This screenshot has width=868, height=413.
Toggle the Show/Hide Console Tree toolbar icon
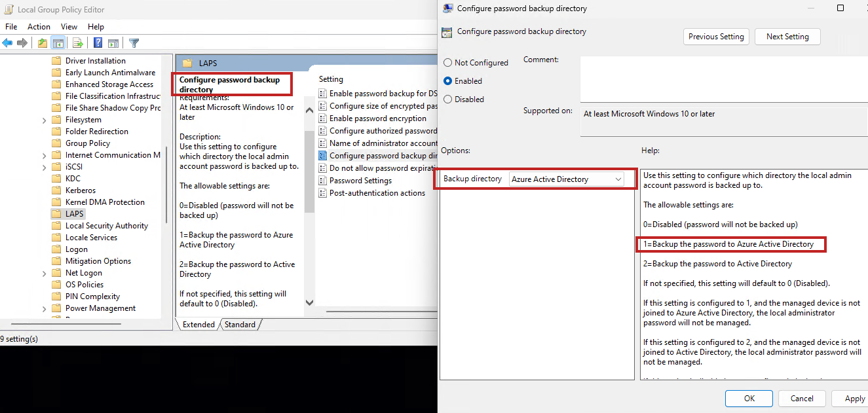tap(58, 43)
